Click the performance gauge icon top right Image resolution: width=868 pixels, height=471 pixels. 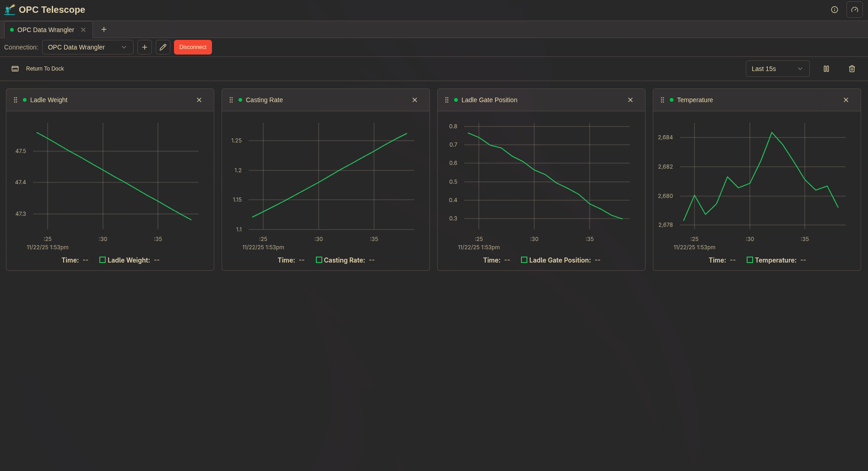pyautogui.click(x=854, y=9)
